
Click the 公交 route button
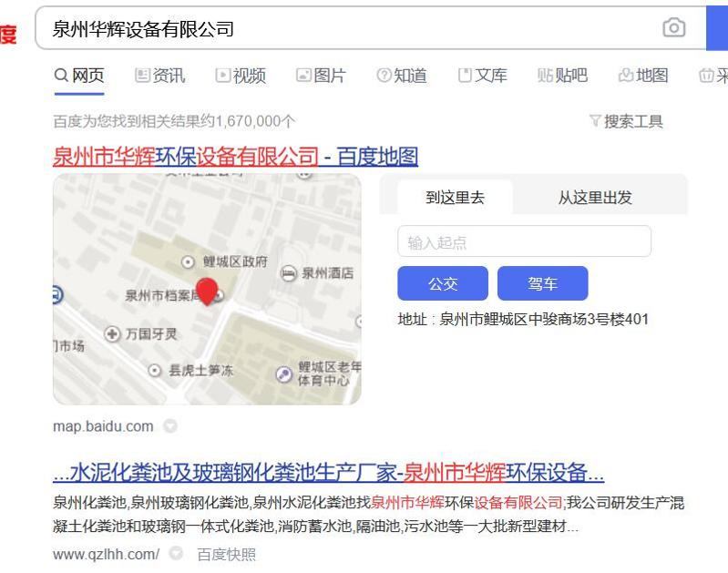443,283
